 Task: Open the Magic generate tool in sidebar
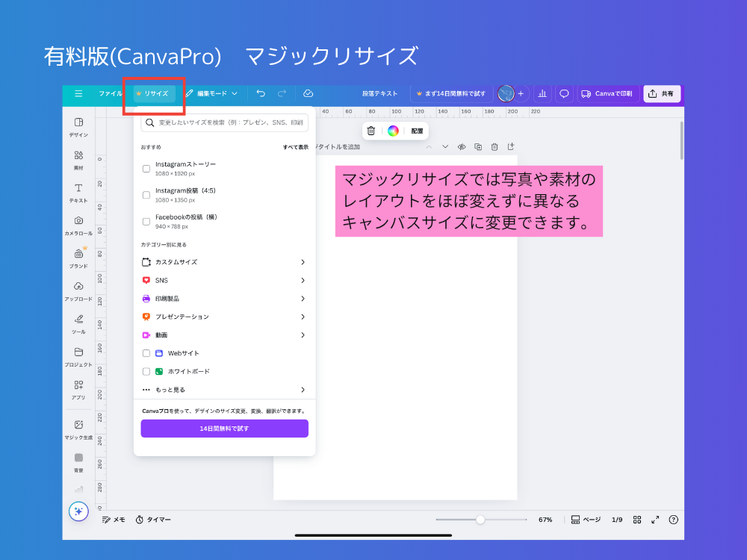coord(78,429)
